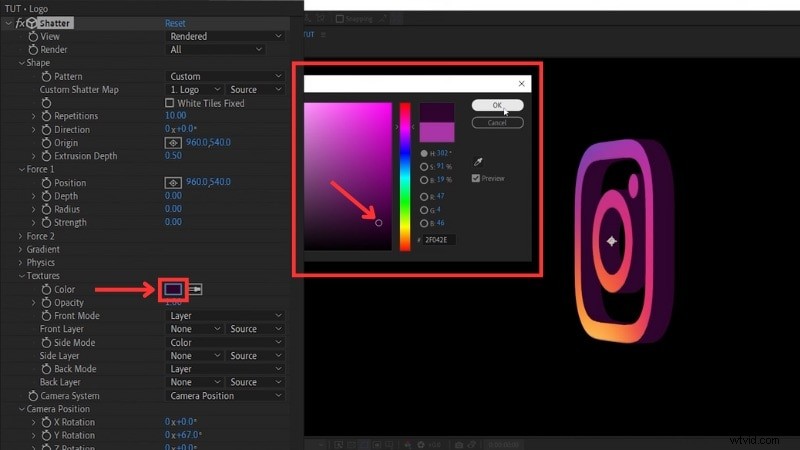Click the hex color field 2F042E
The height and width of the screenshot is (450, 800).
(x=439, y=240)
